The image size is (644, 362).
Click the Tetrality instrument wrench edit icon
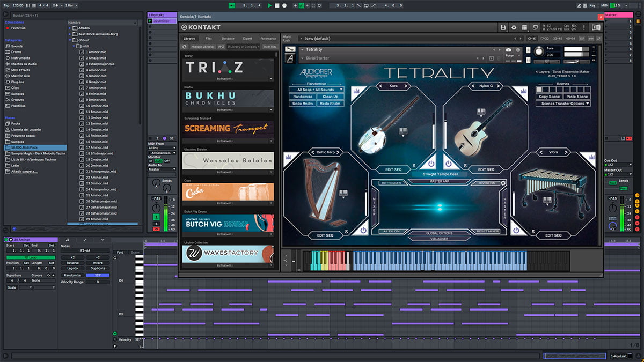click(290, 50)
